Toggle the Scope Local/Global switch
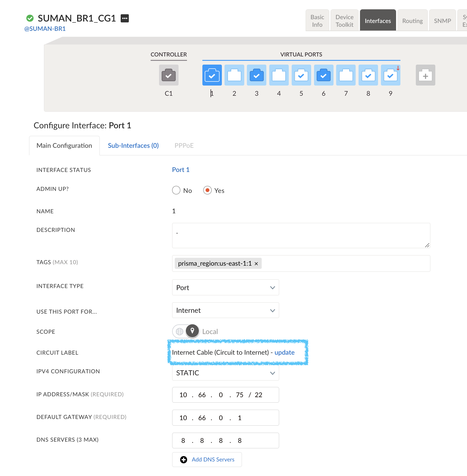Viewport: 467px width, 476px height. pyautogui.click(x=186, y=331)
